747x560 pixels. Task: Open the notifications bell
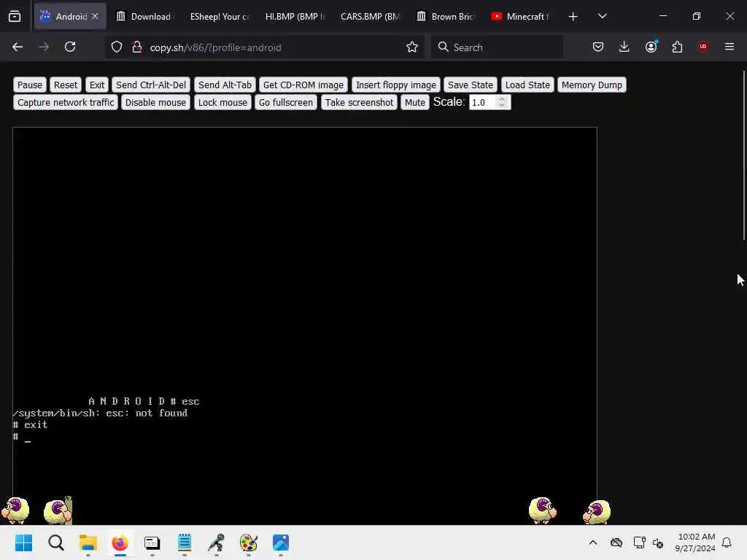click(727, 542)
